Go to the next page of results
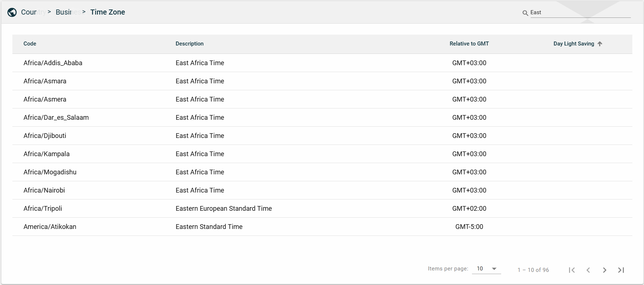This screenshot has height=285, width=644. (x=605, y=270)
